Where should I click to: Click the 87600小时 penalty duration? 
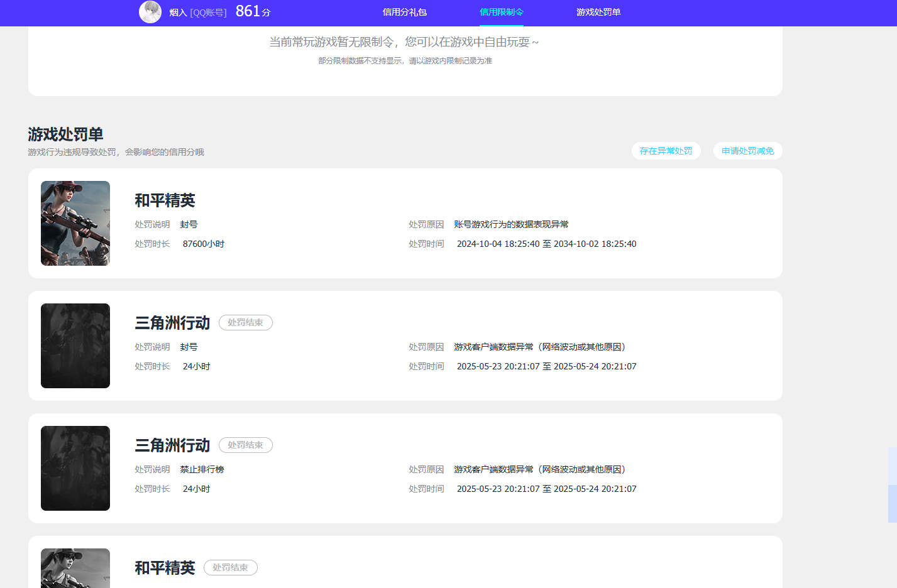point(204,244)
